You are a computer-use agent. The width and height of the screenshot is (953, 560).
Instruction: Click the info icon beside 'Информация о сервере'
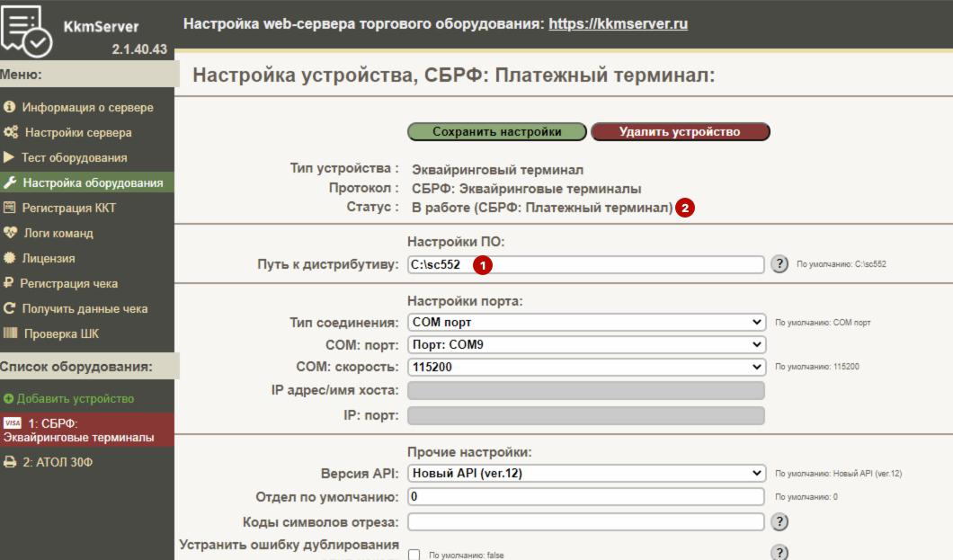pyautogui.click(x=9, y=107)
